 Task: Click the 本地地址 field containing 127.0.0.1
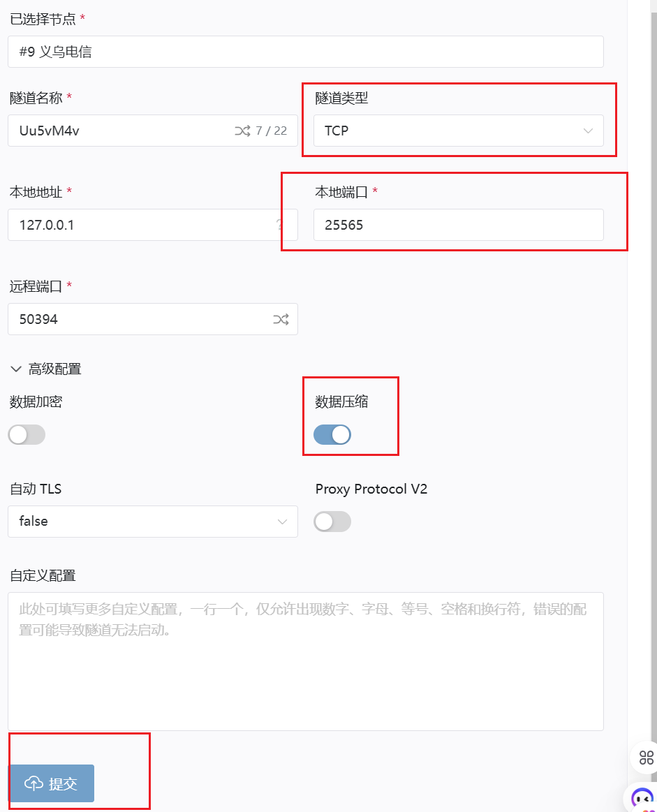pyautogui.click(x=140, y=225)
